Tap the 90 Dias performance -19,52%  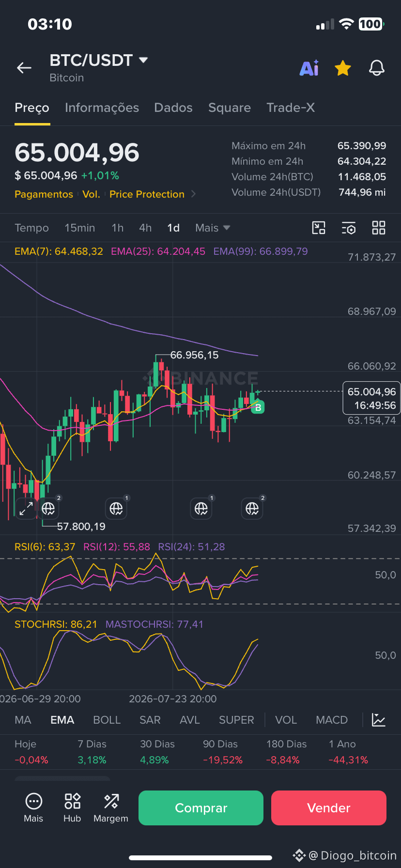coord(223,760)
